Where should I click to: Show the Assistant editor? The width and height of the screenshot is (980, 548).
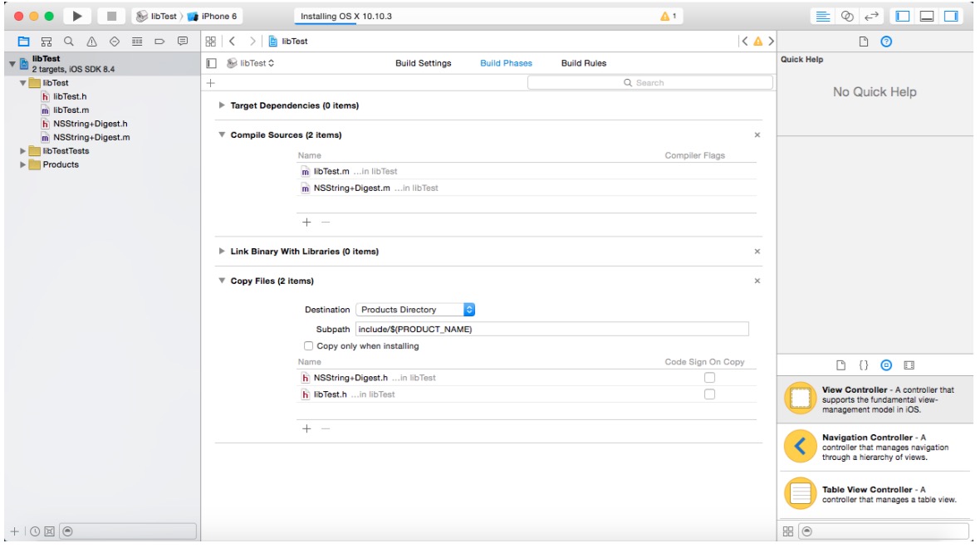pos(847,17)
